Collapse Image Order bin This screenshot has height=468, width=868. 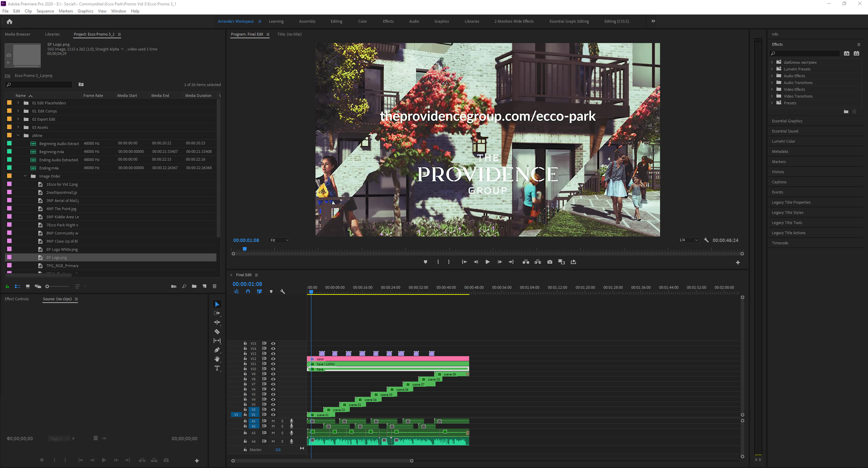[25, 176]
